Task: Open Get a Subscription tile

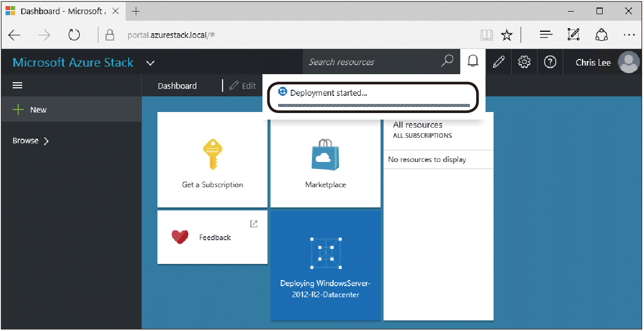Action: [x=212, y=159]
